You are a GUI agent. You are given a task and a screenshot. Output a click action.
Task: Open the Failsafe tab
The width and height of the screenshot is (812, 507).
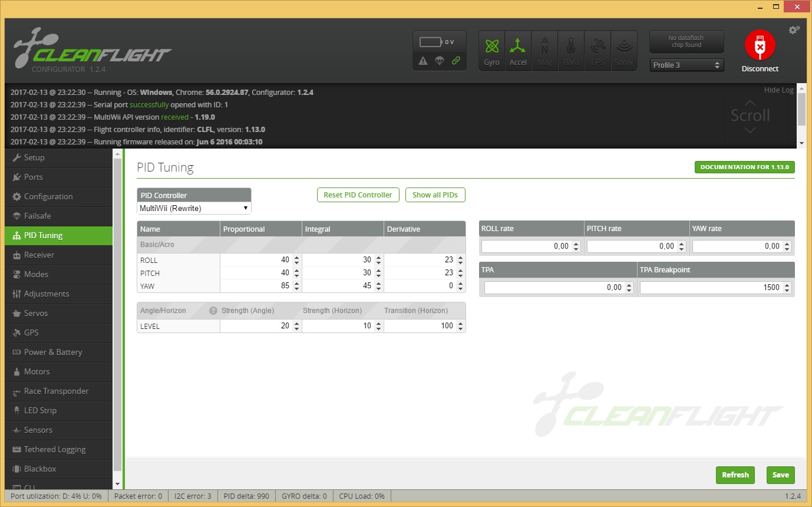click(58, 216)
